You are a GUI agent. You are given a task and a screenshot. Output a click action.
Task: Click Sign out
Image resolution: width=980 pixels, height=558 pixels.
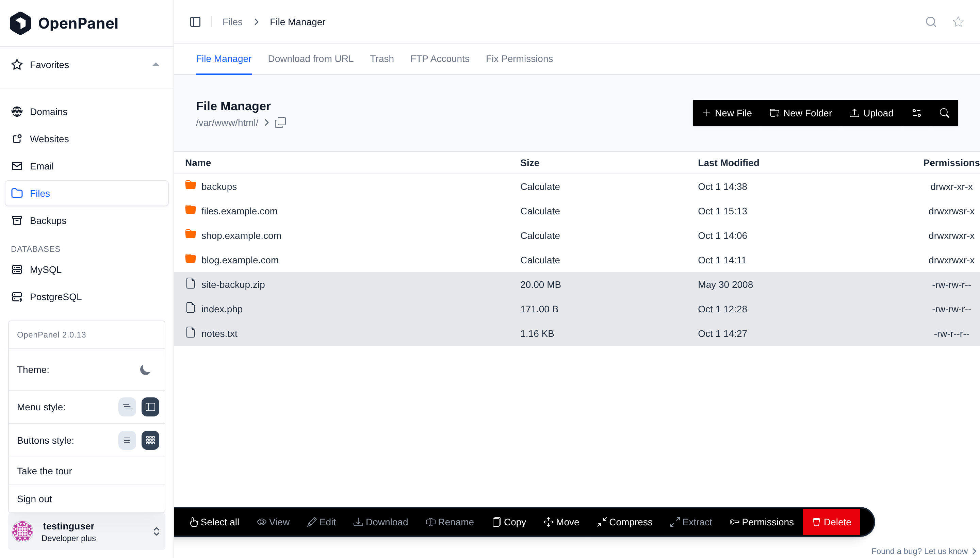[87, 499]
